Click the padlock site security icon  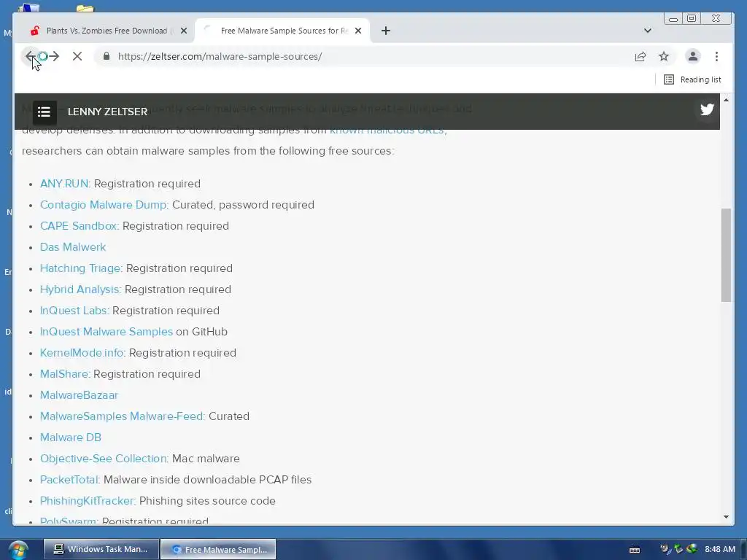coord(107,56)
